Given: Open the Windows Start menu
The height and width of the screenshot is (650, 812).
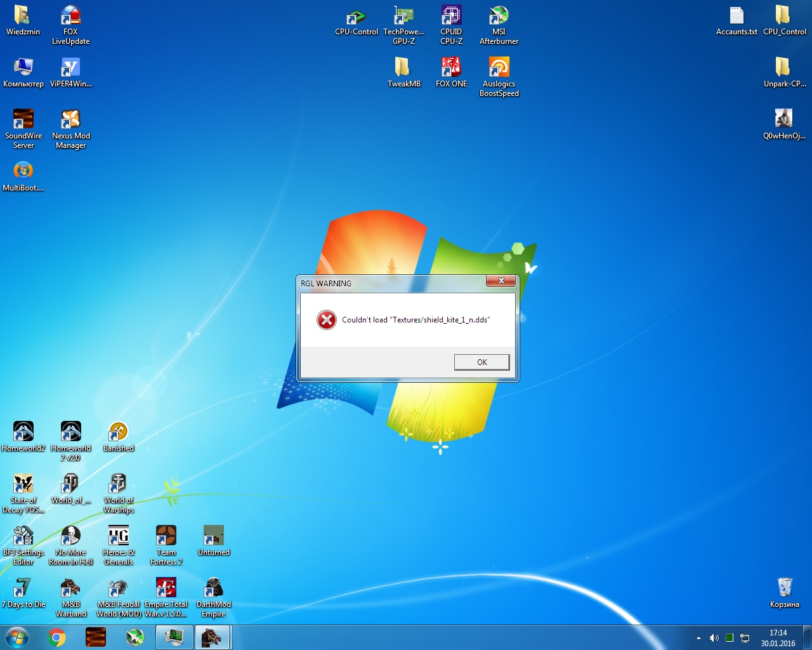Looking at the screenshot, I should (x=17, y=637).
